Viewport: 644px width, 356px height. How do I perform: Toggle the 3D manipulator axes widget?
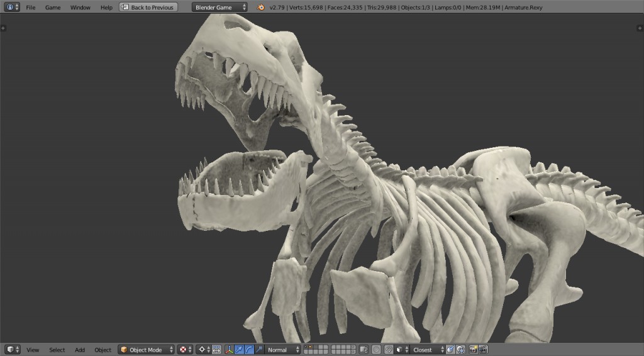(230, 350)
